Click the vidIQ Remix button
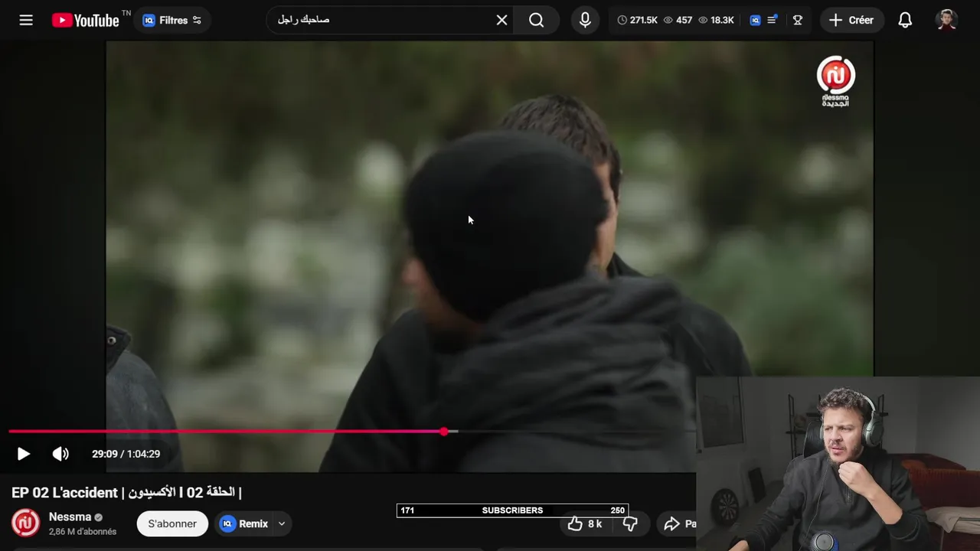 point(244,523)
